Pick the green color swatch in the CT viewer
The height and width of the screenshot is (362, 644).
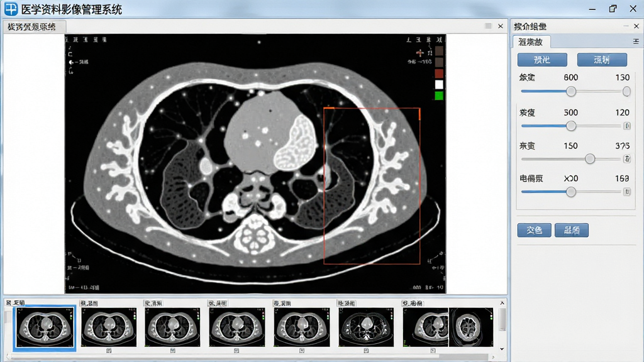(439, 96)
